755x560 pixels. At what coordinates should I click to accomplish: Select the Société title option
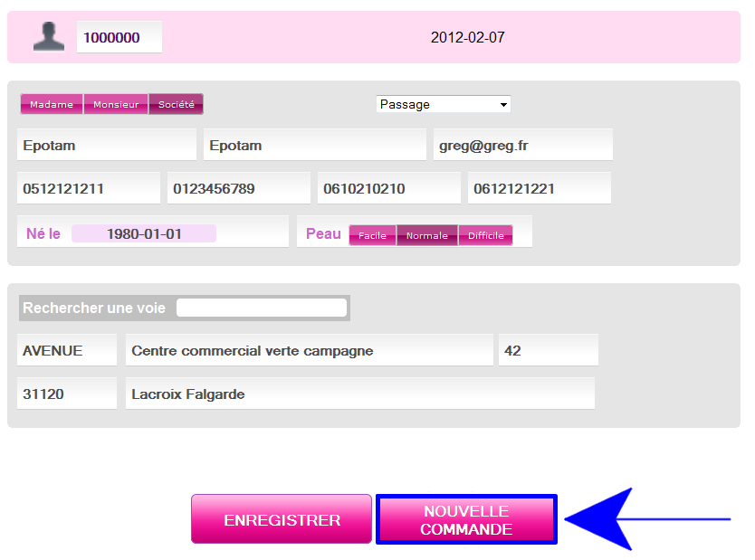point(177,105)
